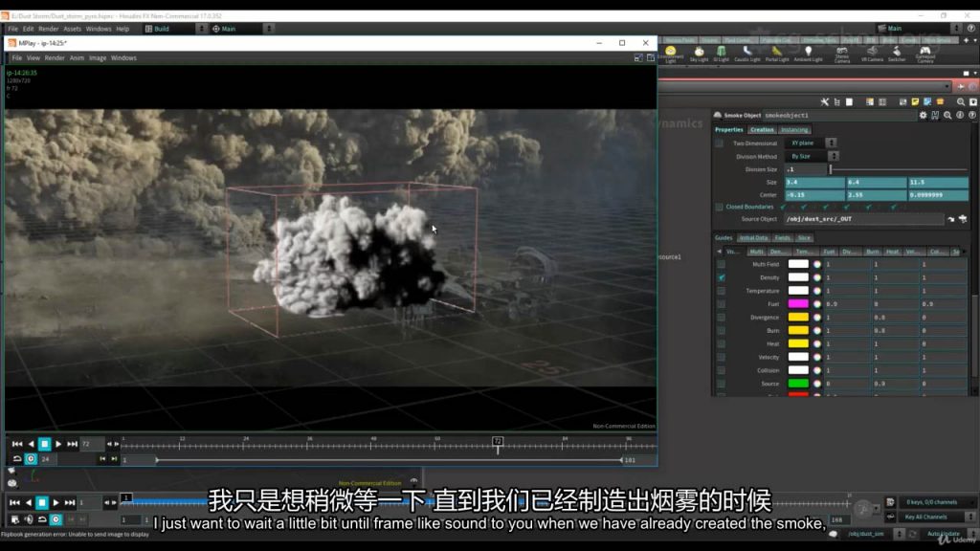Open MPlay Anim menu
The width and height of the screenshot is (980, 551).
coord(77,58)
